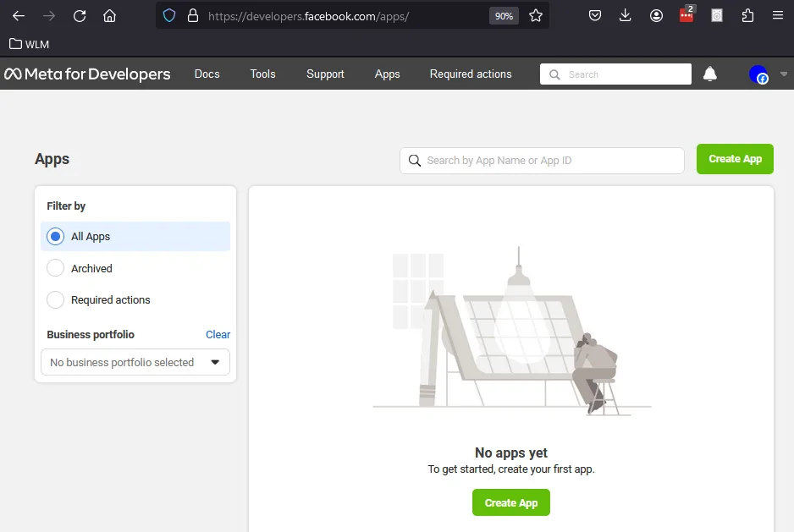Open the Docs menu item

[x=207, y=74]
